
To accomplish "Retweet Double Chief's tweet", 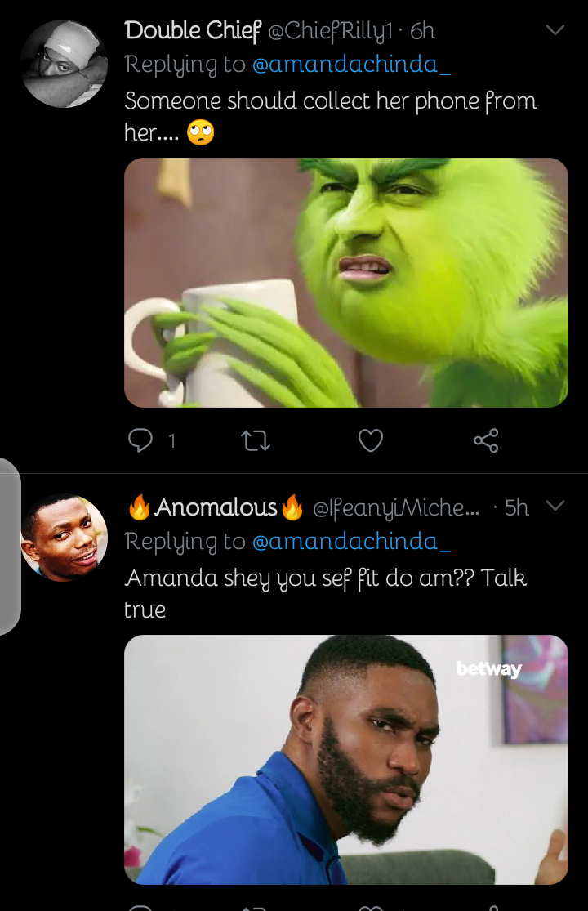I will click(256, 440).
